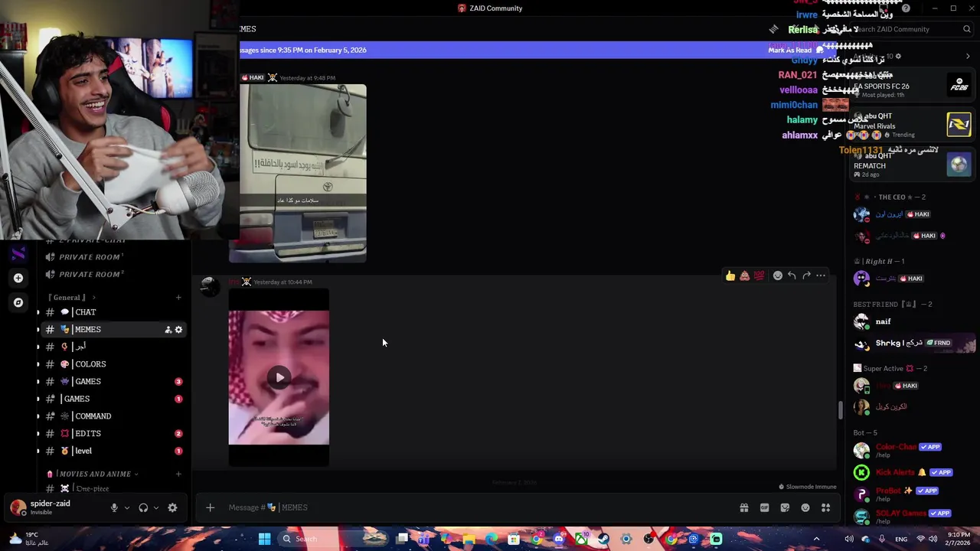Open Steam from taskbar
Screen dimensions: 980x551
[604, 539]
